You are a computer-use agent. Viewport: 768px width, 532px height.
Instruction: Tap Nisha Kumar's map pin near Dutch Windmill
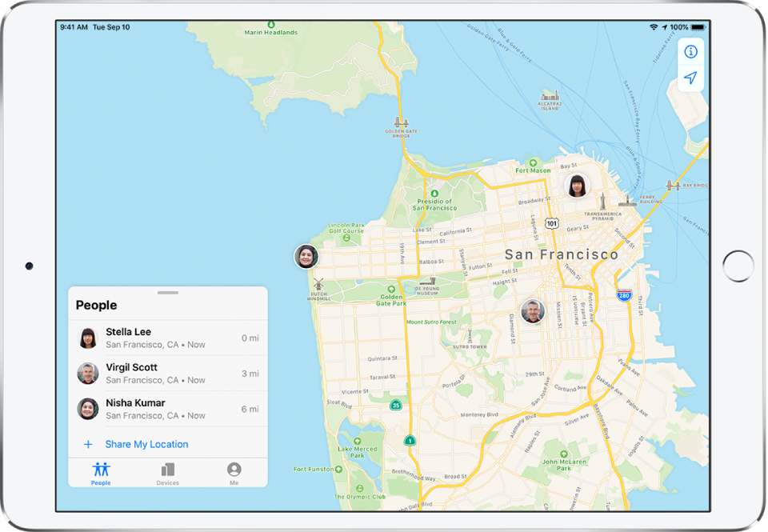click(x=306, y=257)
